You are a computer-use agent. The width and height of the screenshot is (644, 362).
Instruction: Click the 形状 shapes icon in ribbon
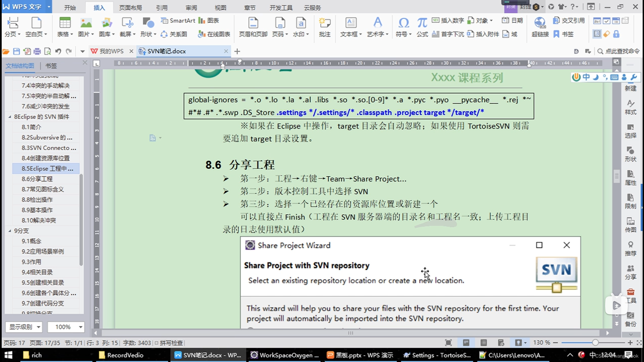148,23
